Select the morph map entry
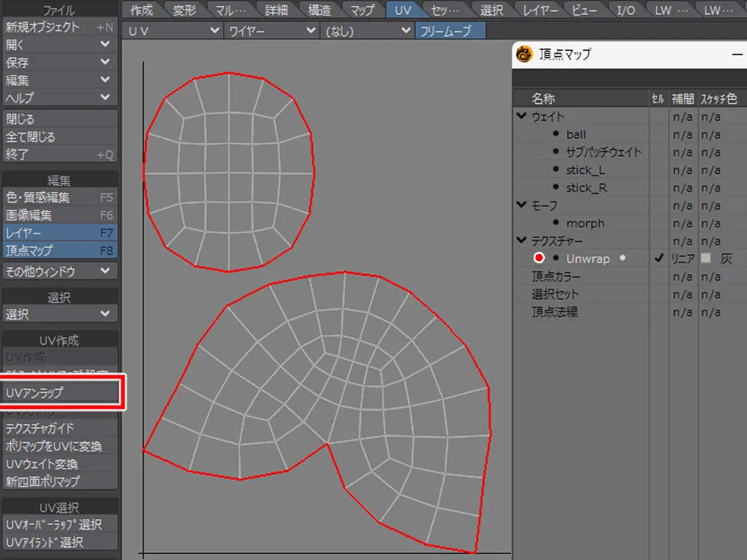747x560 pixels. 585,223
